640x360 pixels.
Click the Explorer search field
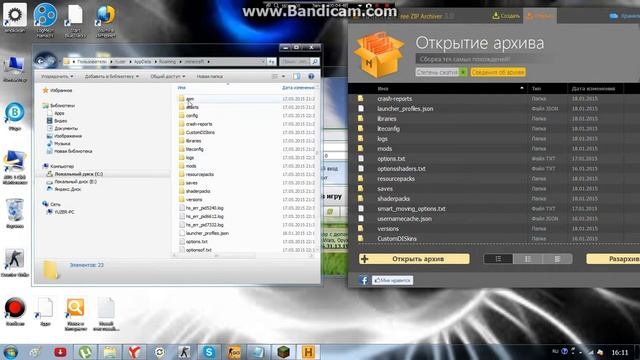pyautogui.click(x=296, y=62)
